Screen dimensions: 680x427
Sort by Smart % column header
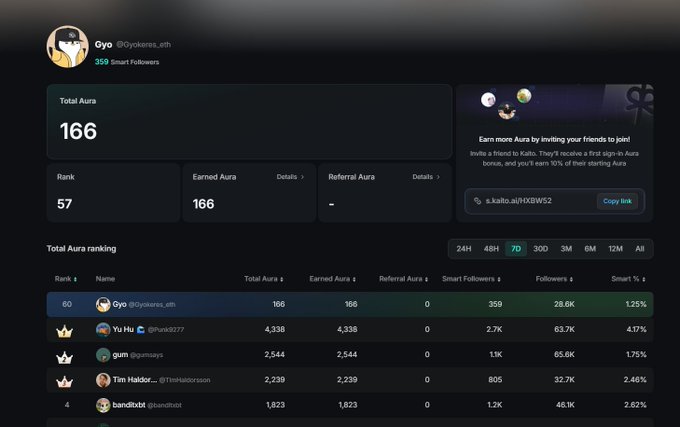point(628,279)
